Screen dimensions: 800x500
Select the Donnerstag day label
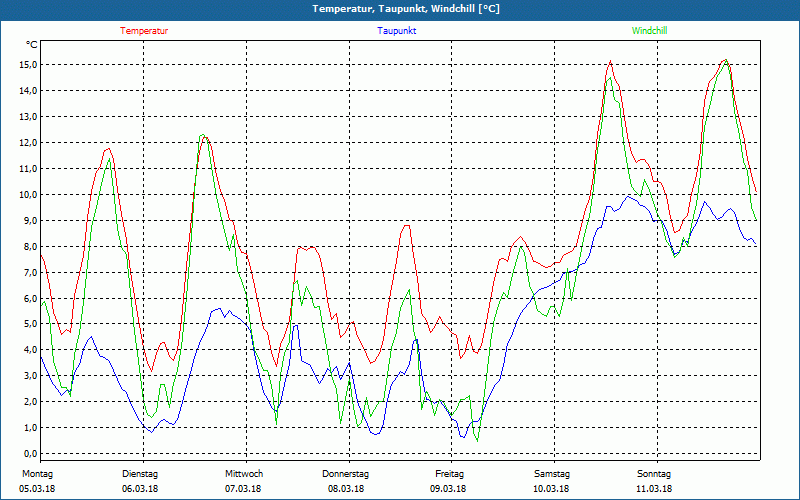[346, 474]
